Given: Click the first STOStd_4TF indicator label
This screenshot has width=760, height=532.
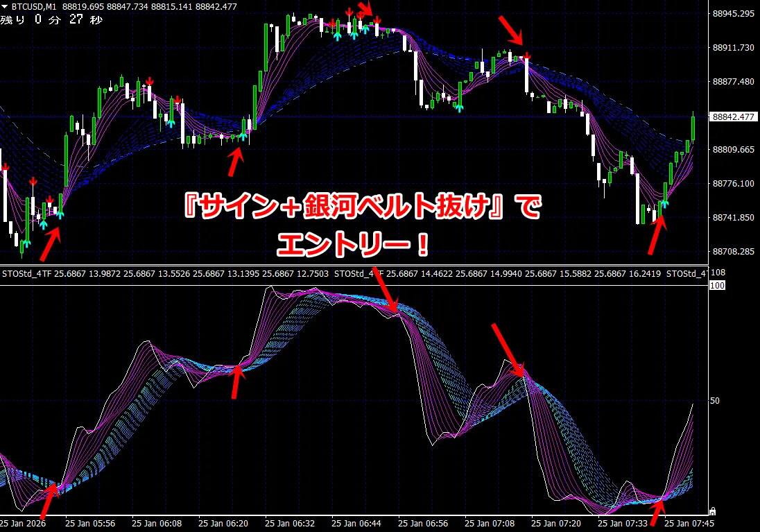Looking at the screenshot, I should (x=26, y=273).
